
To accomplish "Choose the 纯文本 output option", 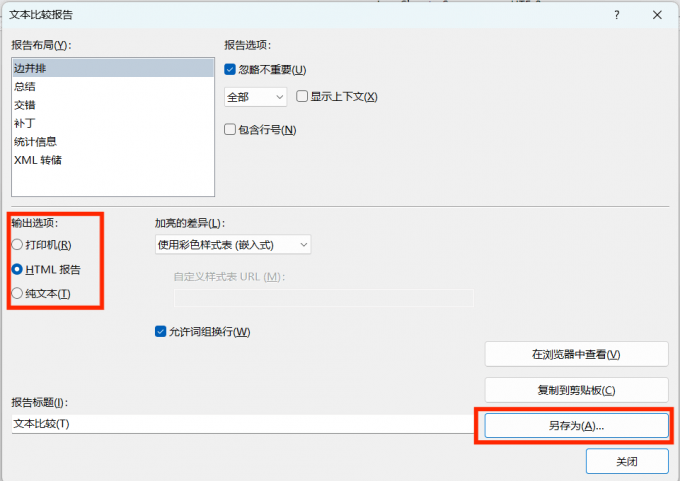I will (17, 294).
